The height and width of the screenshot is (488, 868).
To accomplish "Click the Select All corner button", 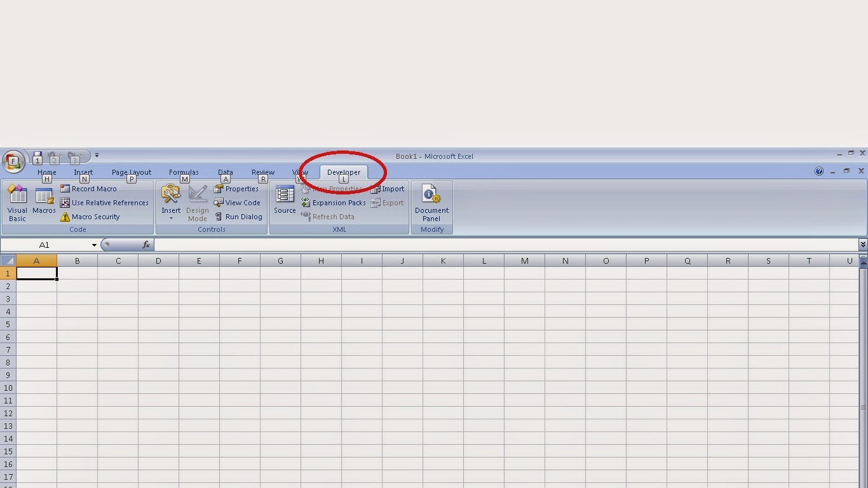I will click(x=8, y=261).
